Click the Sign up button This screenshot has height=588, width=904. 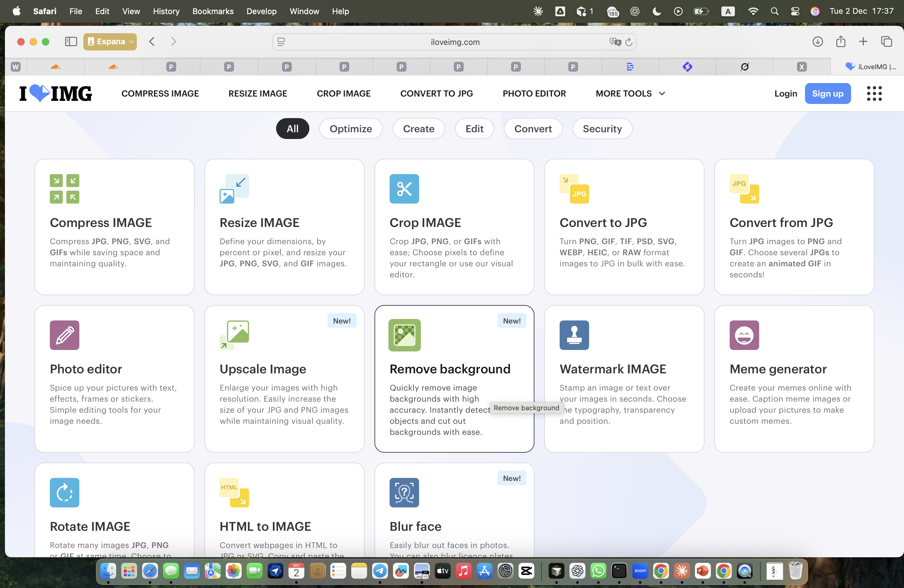pyautogui.click(x=828, y=93)
